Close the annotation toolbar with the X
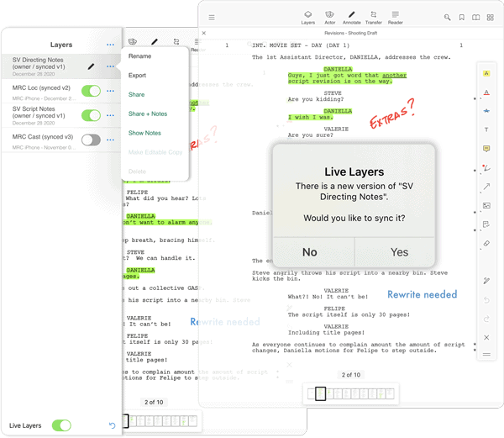Screen dimensions: 504x438 (x=486, y=337)
